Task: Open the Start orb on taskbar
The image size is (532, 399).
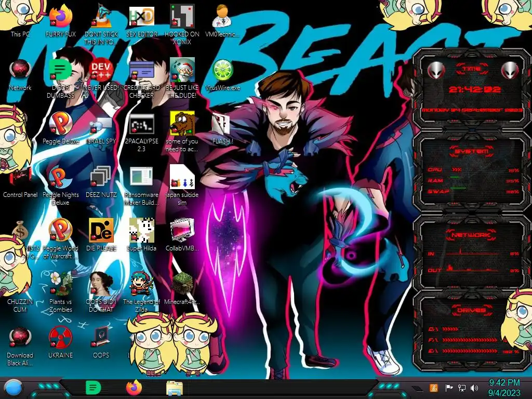Action: pos(14,388)
